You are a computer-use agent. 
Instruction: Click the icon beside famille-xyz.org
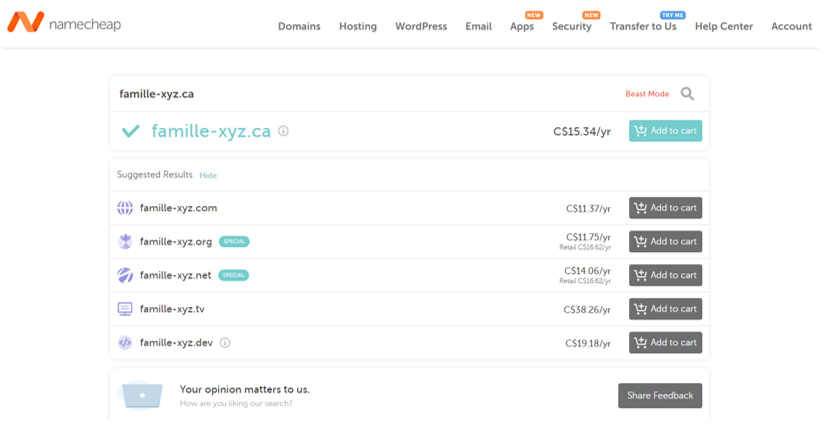[x=125, y=241]
